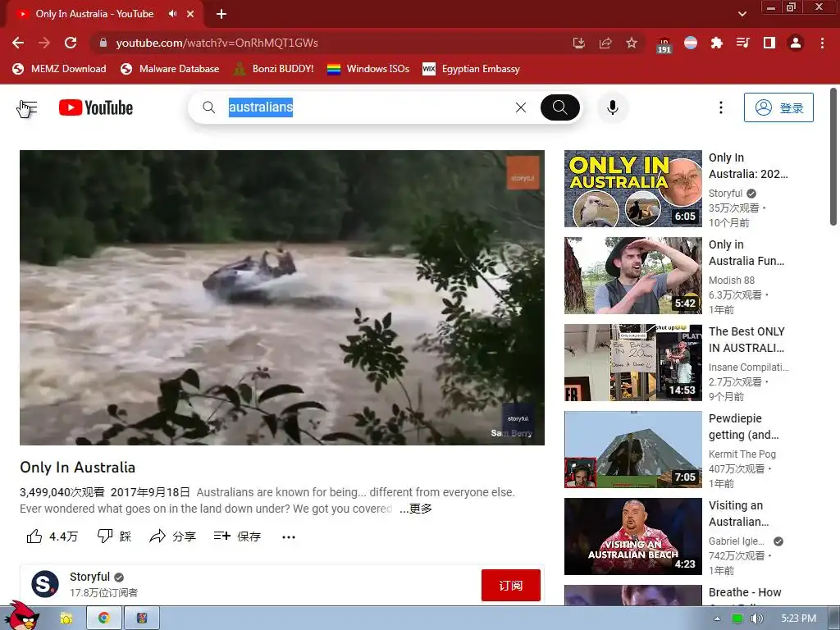The height and width of the screenshot is (630, 840).
Task: Toggle Chrome side panel
Action: [769, 43]
